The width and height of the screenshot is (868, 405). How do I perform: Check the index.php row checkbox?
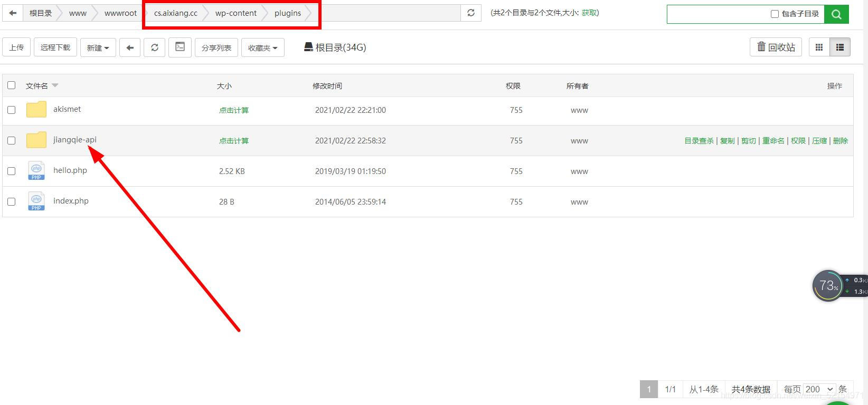[12, 201]
